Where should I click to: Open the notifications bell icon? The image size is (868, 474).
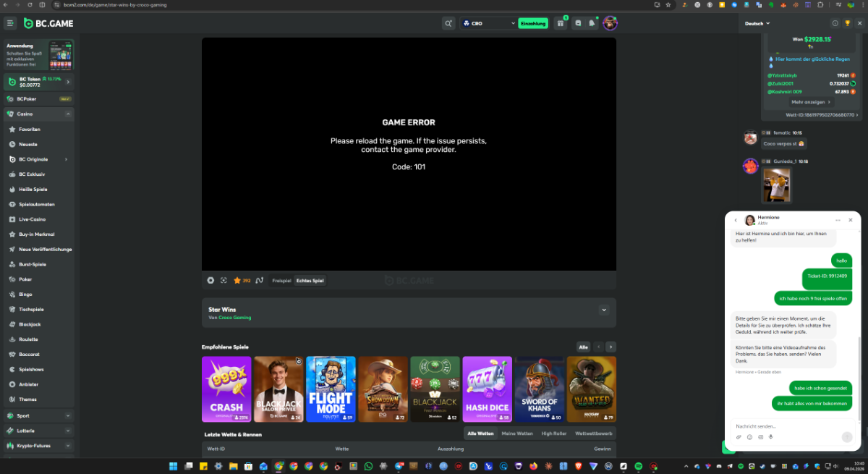click(x=592, y=23)
